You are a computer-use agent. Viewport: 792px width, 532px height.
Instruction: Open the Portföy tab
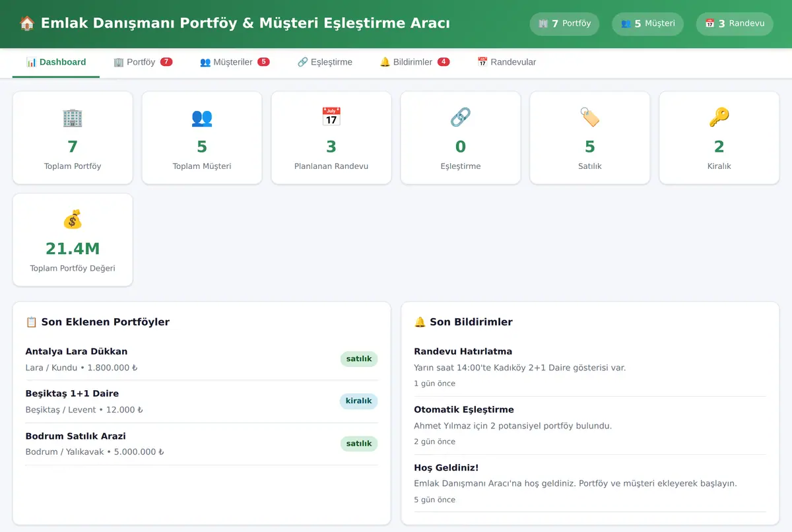pos(143,62)
